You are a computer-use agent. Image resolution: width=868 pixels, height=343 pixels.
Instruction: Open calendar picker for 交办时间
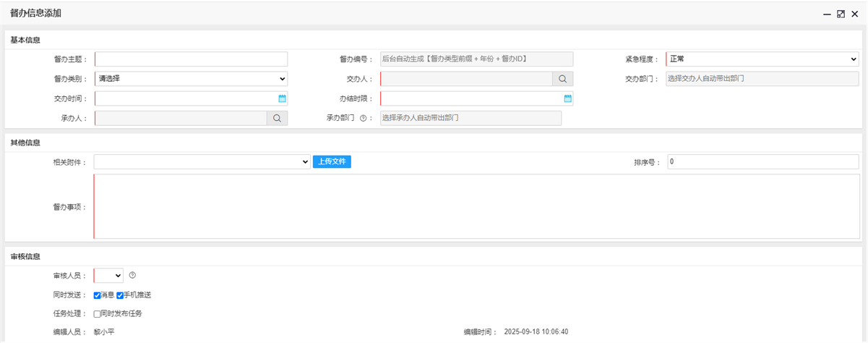pyautogui.click(x=282, y=98)
